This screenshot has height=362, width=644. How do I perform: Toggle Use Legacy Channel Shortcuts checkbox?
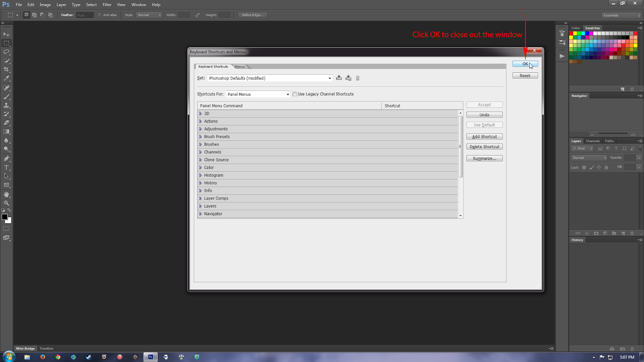(x=295, y=94)
